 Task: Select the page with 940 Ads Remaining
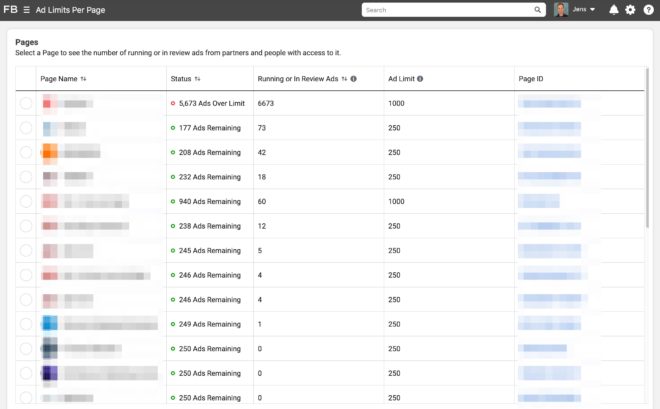click(26, 201)
